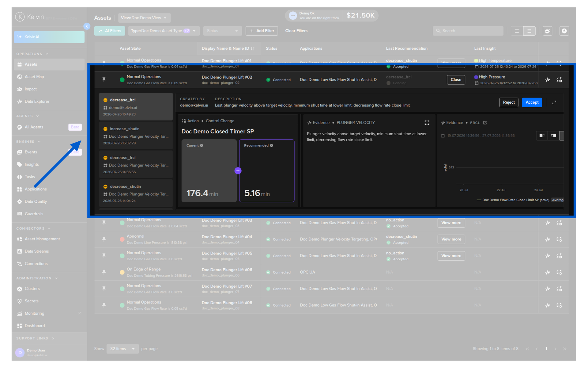Image resolution: width=588 pixels, height=368 pixels.
Task: Collapse the left sidebar with the chevron
Action: tap(87, 26)
